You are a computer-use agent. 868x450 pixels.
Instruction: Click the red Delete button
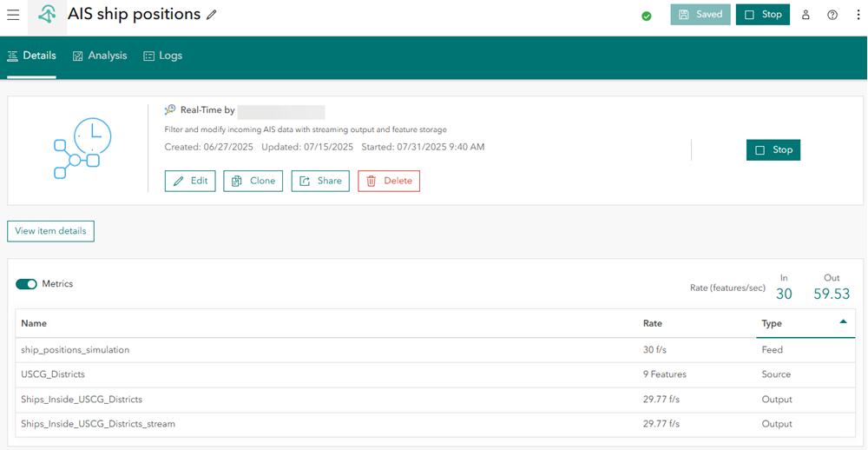[x=388, y=181]
